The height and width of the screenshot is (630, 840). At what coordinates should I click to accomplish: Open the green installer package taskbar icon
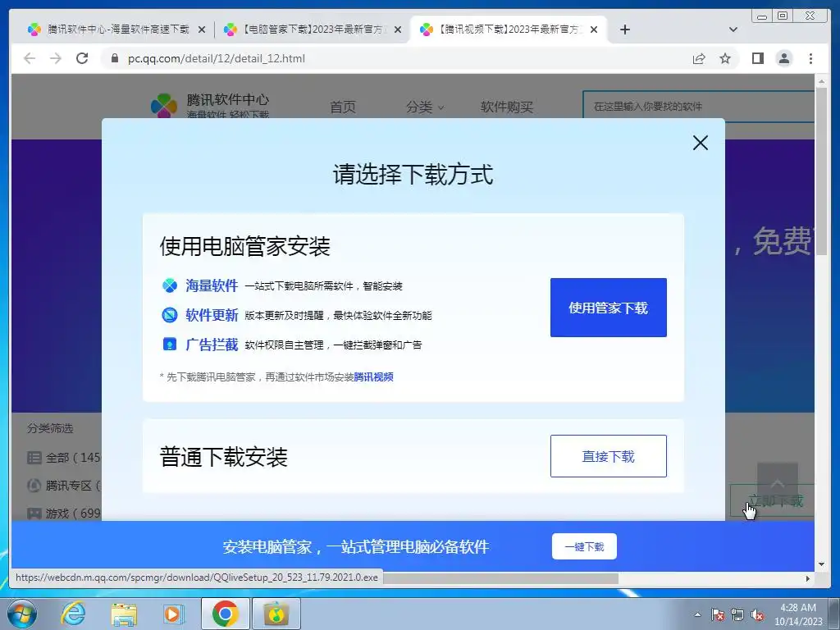tap(276, 614)
